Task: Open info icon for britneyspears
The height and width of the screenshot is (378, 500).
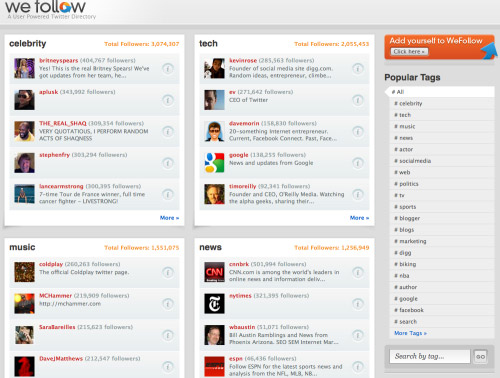Action: coord(168,69)
